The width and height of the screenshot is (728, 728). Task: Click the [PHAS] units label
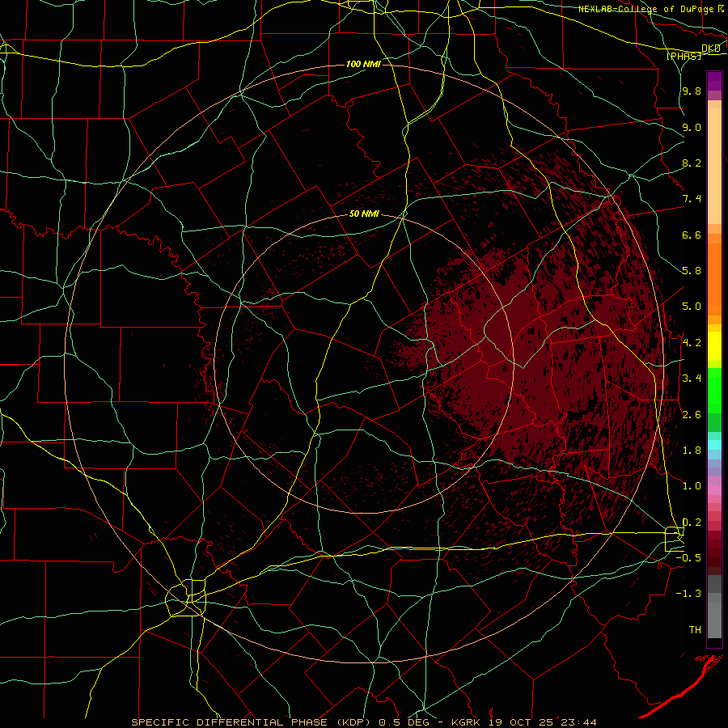684,56
